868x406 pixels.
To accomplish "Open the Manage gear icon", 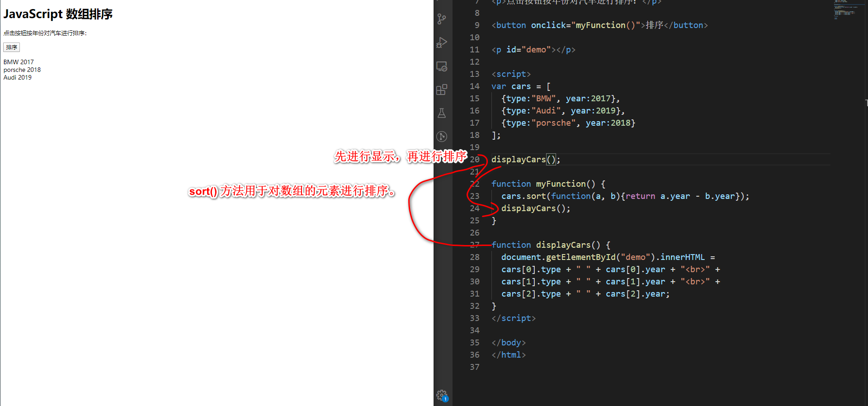I will (x=442, y=396).
